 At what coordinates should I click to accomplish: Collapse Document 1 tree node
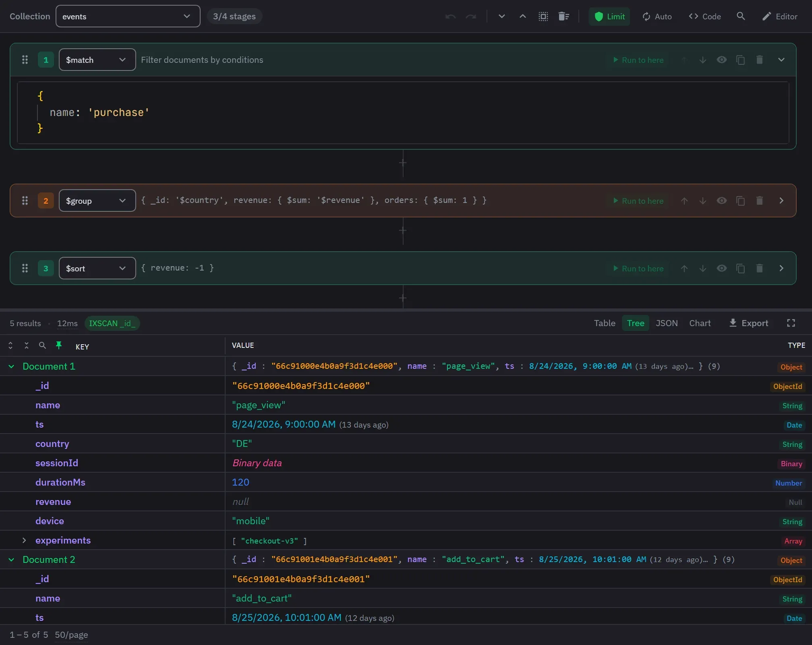pyautogui.click(x=12, y=366)
